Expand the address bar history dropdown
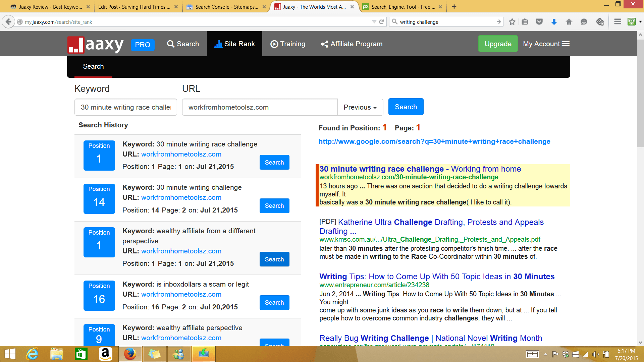Image resolution: width=644 pixels, height=362 pixels. 375,22
